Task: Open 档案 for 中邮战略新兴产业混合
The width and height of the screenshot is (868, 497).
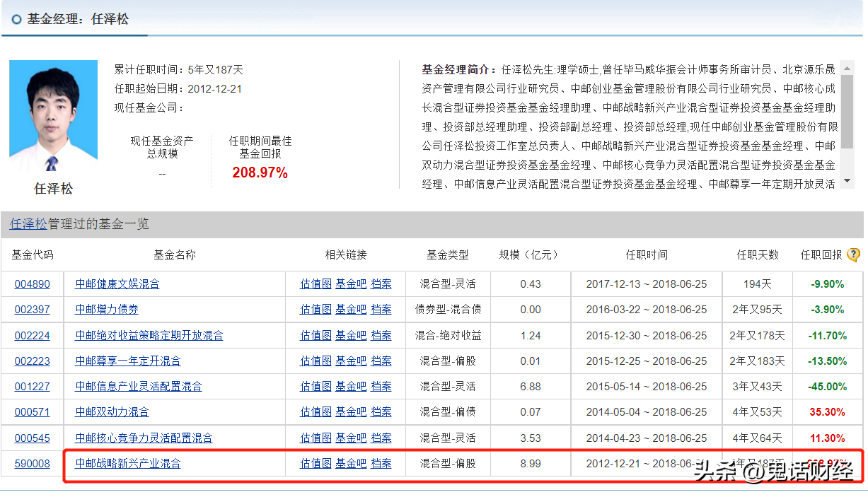Action: point(381,464)
